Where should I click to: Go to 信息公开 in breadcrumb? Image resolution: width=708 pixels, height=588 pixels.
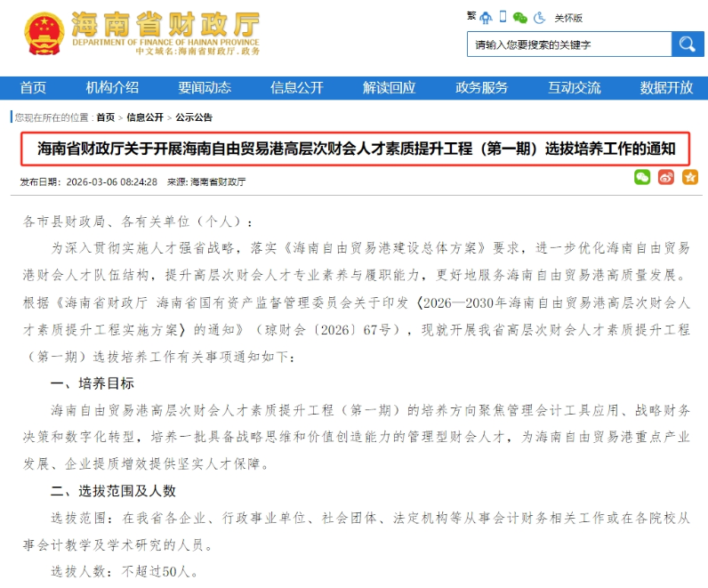145,117
